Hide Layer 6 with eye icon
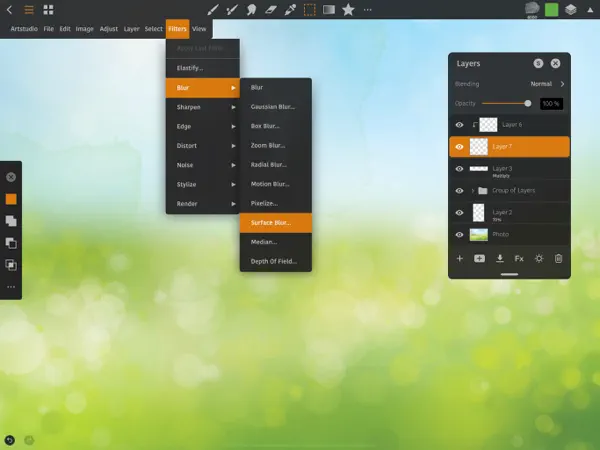The height and width of the screenshot is (450, 600). coord(459,125)
